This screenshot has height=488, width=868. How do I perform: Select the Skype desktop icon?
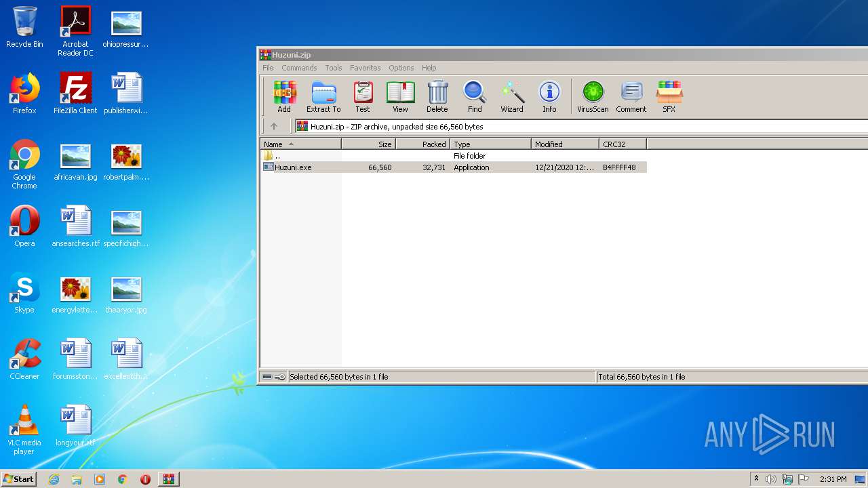click(x=24, y=293)
